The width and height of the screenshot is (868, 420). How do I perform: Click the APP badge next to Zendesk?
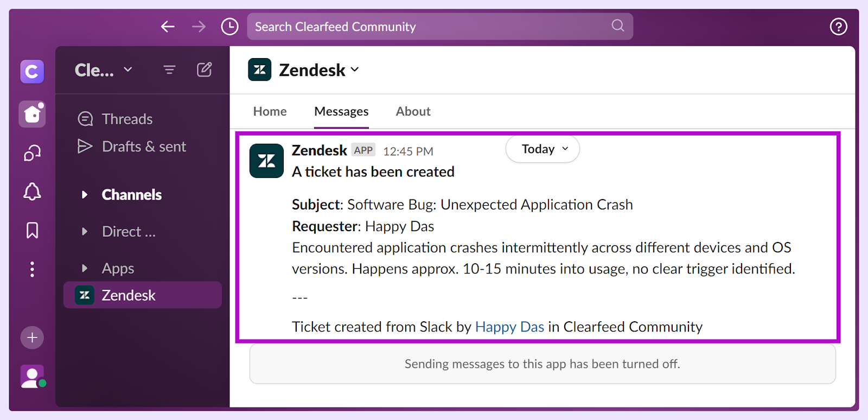pyautogui.click(x=363, y=150)
